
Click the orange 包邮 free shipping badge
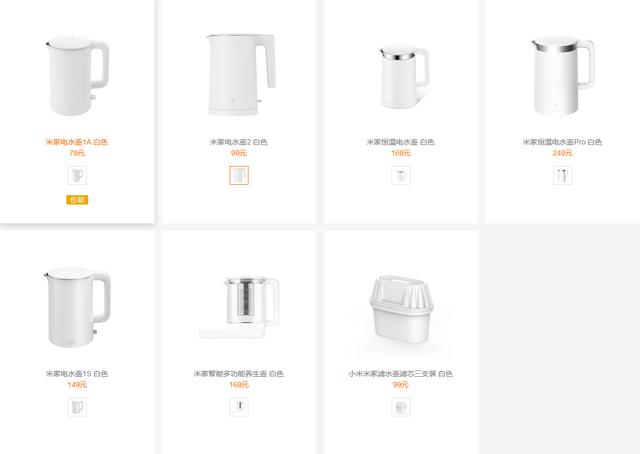(x=77, y=200)
